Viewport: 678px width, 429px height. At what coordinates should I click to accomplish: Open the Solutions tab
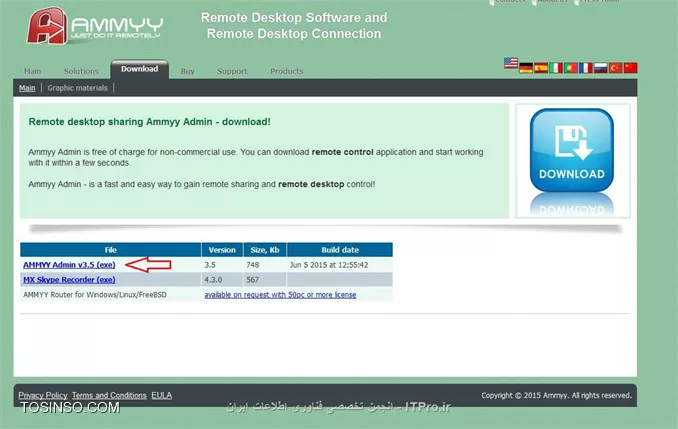click(81, 71)
